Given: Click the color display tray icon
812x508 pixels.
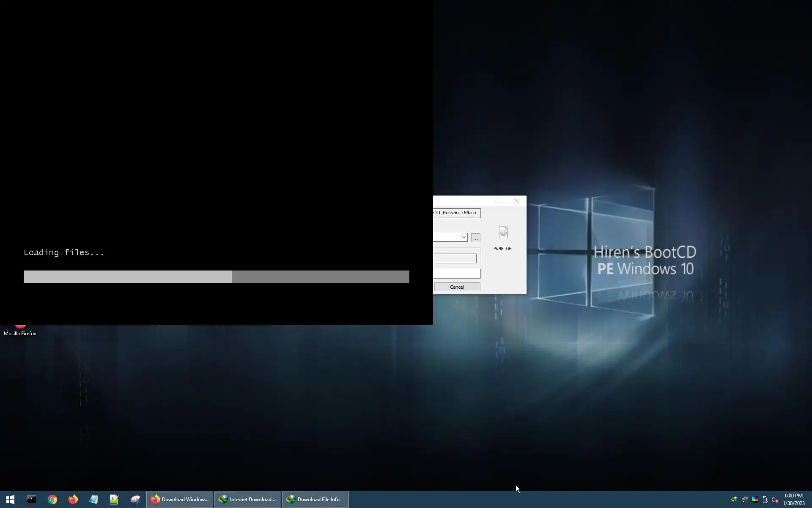Looking at the screenshot, I should click(755, 500).
